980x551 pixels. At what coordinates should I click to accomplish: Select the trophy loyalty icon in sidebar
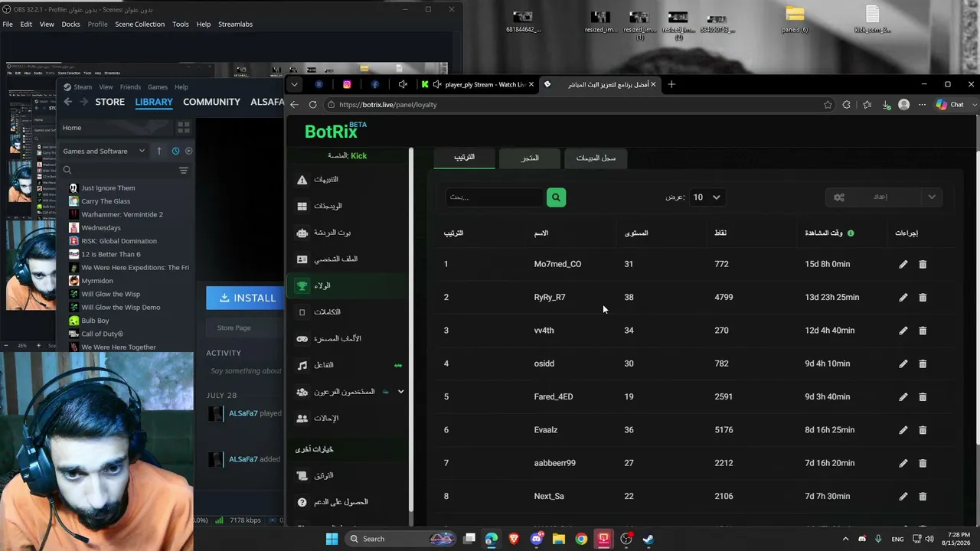click(x=302, y=285)
